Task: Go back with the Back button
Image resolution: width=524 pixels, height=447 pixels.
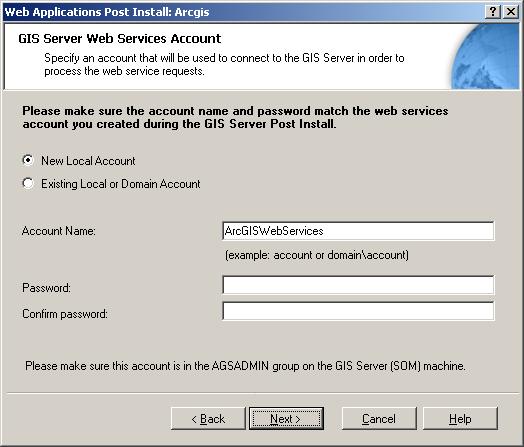Action: 208,419
